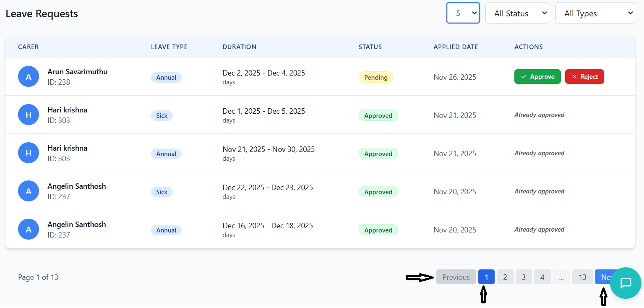This screenshot has width=644, height=308.
Task: Click Arun Savarimuthu's avatar circle
Action: [29, 77]
